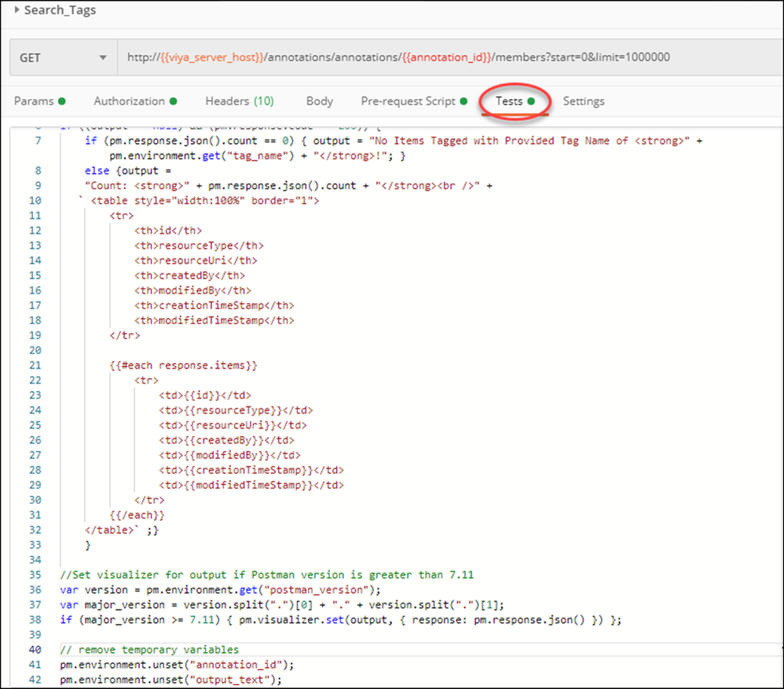The height and width of the screenshot is (689, 784).
Task: Click the {{annotation_id}} variable in URL
Action: [447, 57]
